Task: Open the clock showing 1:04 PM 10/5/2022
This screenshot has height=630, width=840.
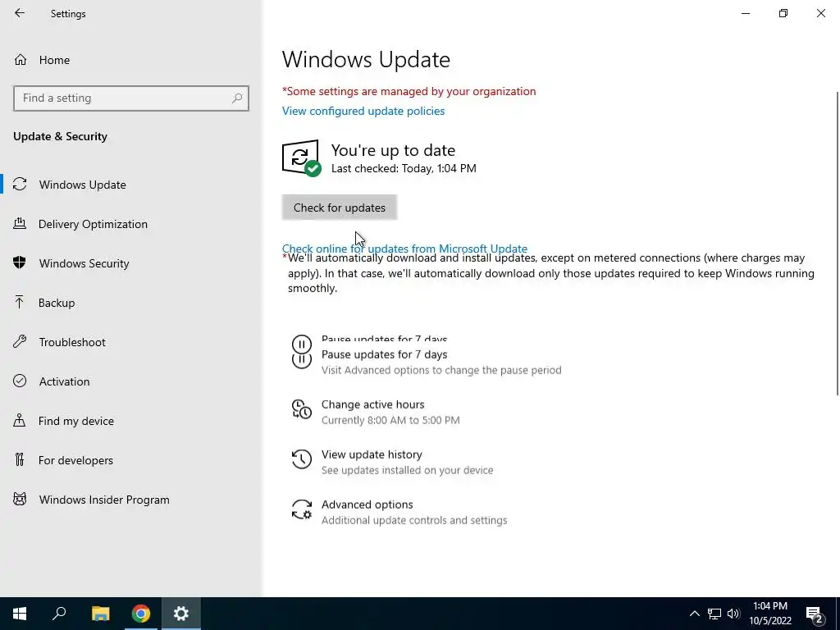Action: pyautogui.click(x=769, y=614)
